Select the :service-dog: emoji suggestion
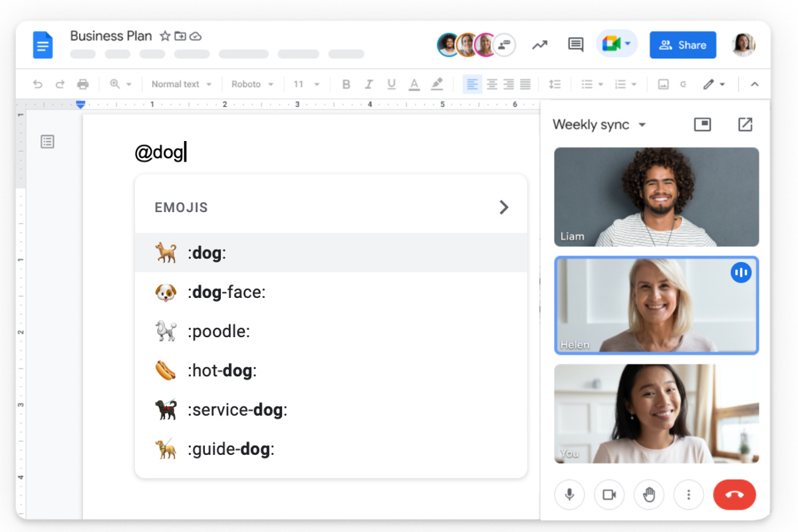This screenshot has width=798, height=532. pos(331,410)
